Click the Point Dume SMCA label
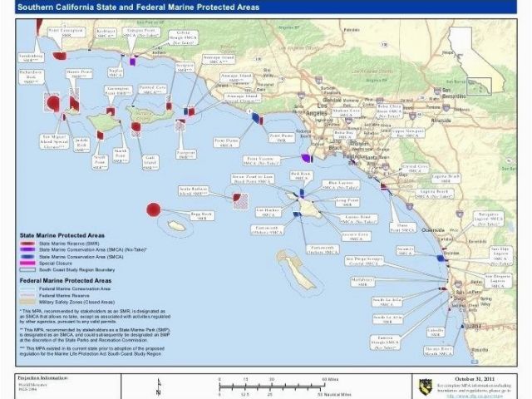 point(226,142)
